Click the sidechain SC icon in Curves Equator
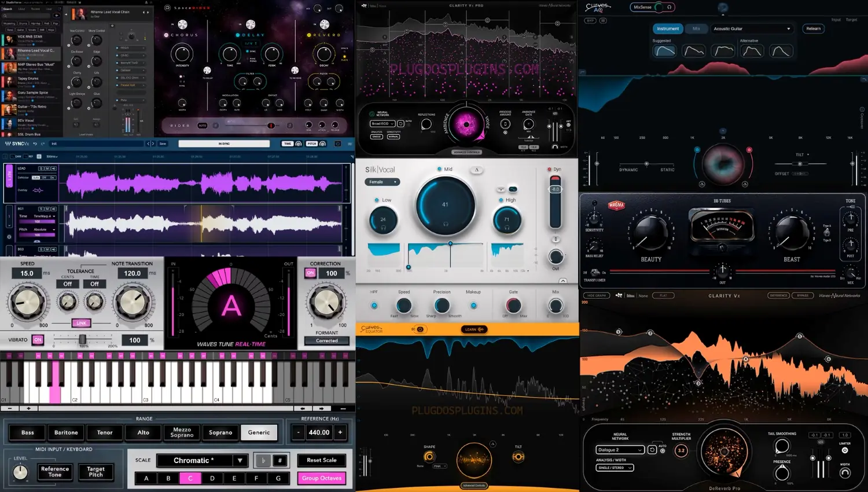The image size is (868, 492). (x=419, y=329)
